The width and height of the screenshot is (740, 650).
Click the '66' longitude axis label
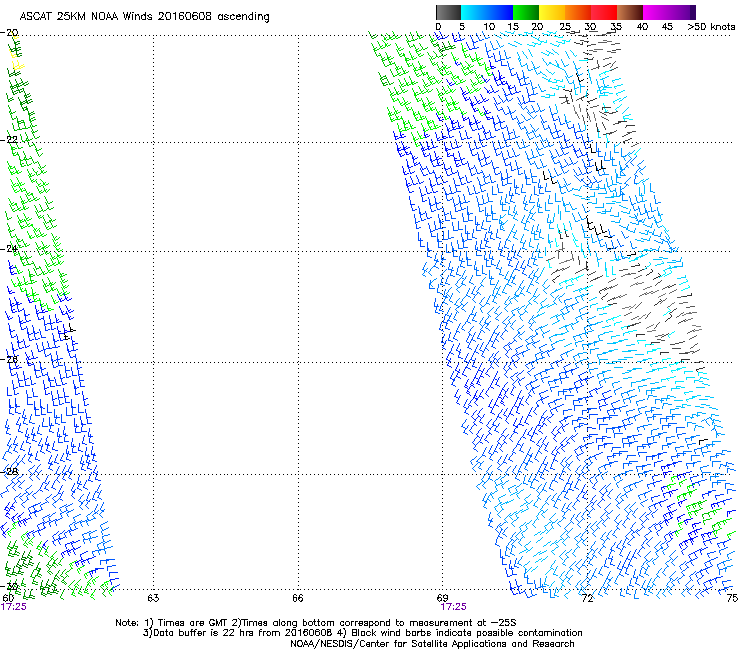297,598
